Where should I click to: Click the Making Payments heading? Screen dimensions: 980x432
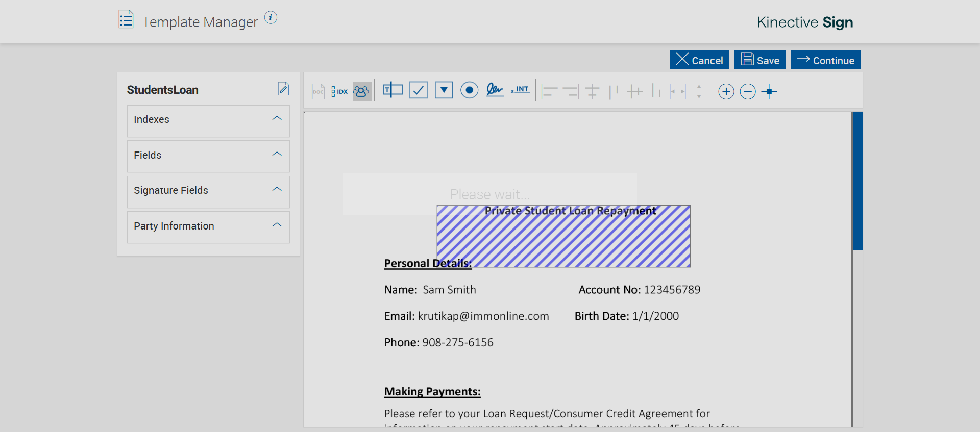click(x=432, y=391)
